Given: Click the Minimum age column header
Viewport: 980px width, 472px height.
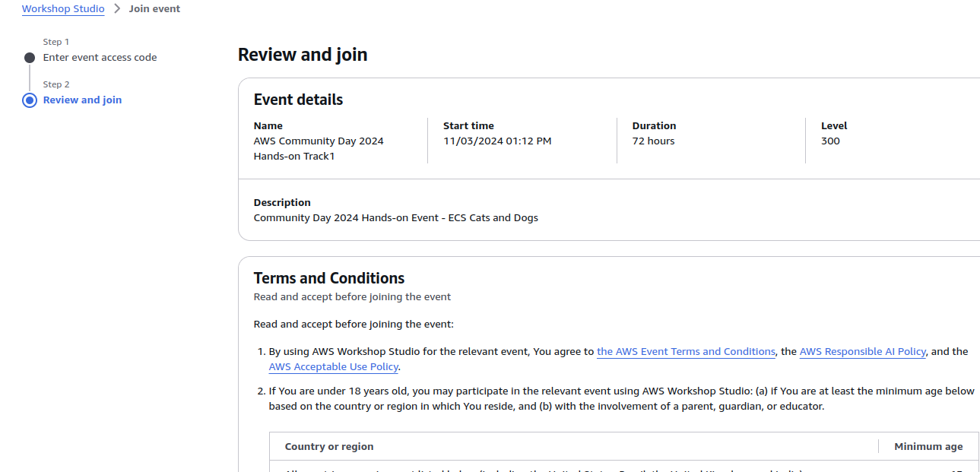Looking at the screenshot, I should (928, 446).
